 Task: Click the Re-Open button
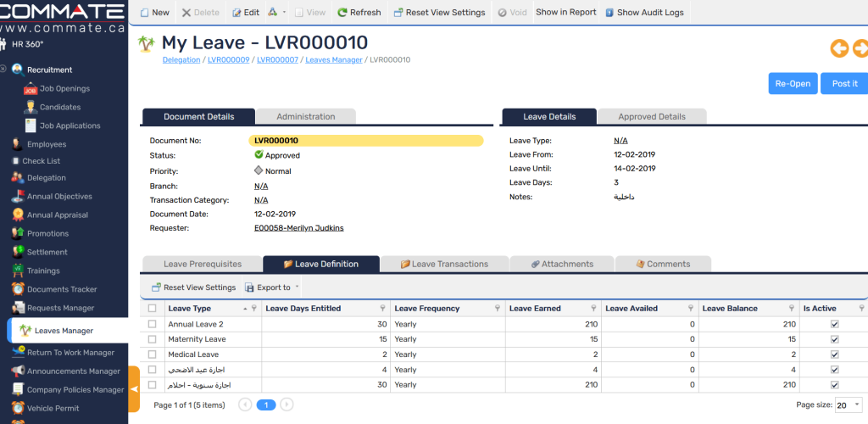[x=793, y=83]
